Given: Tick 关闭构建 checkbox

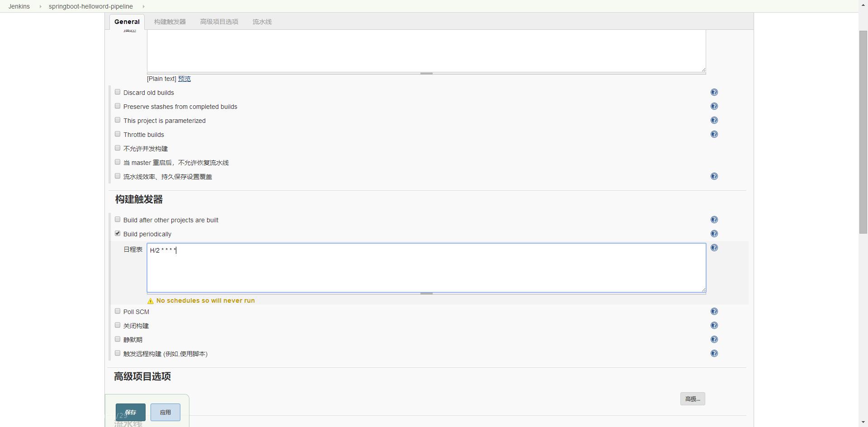Looking at the screenshot, I should tap(118, 325).
